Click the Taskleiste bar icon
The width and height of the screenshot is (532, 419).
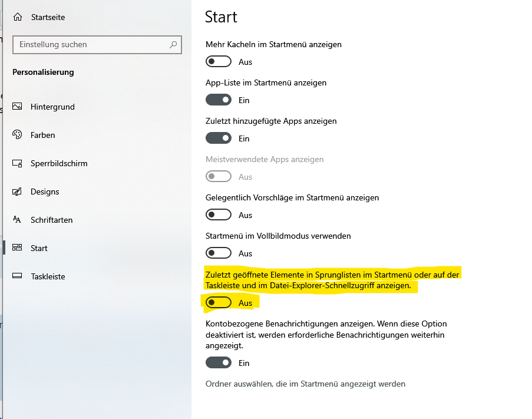(x=18, y=276)
